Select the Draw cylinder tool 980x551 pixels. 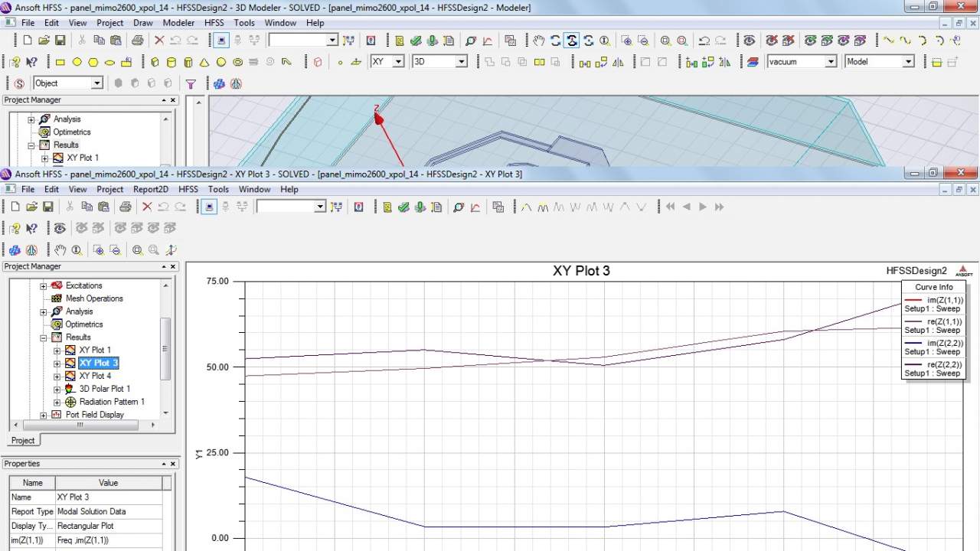point(171,62)
